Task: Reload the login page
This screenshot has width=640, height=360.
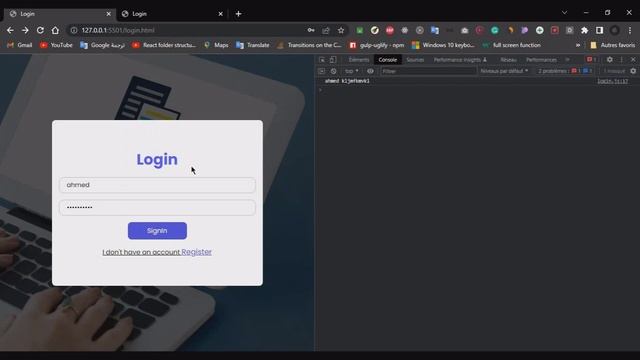Action: (x=40, y=30)
